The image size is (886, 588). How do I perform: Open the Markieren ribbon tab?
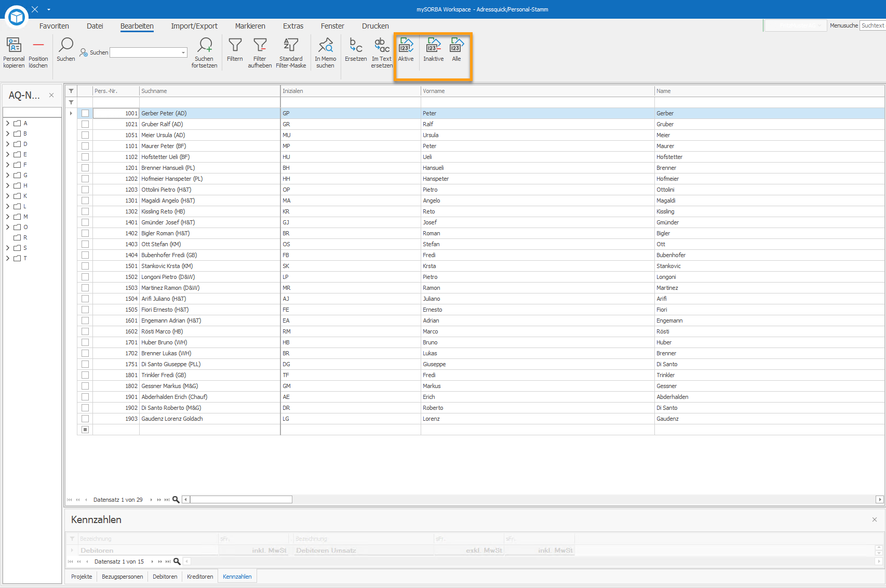coord(250,26)
